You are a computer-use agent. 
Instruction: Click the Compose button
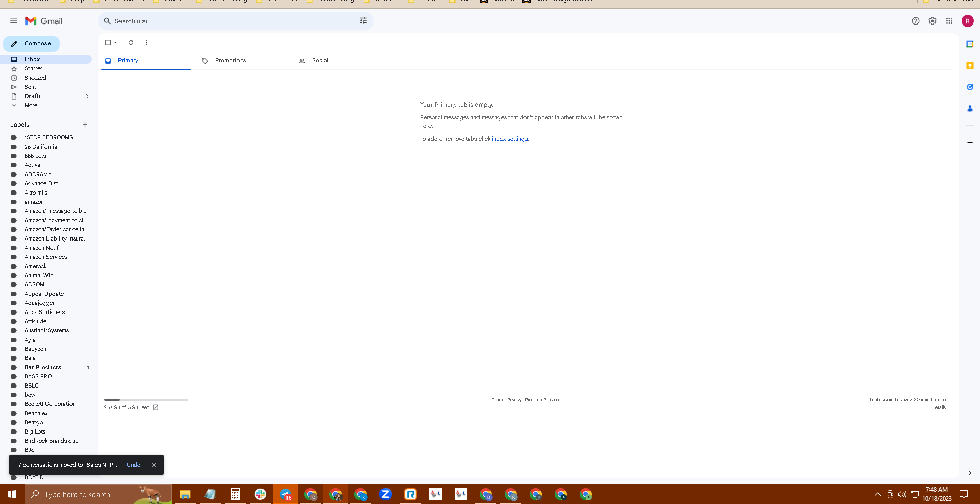click(32, 44)
